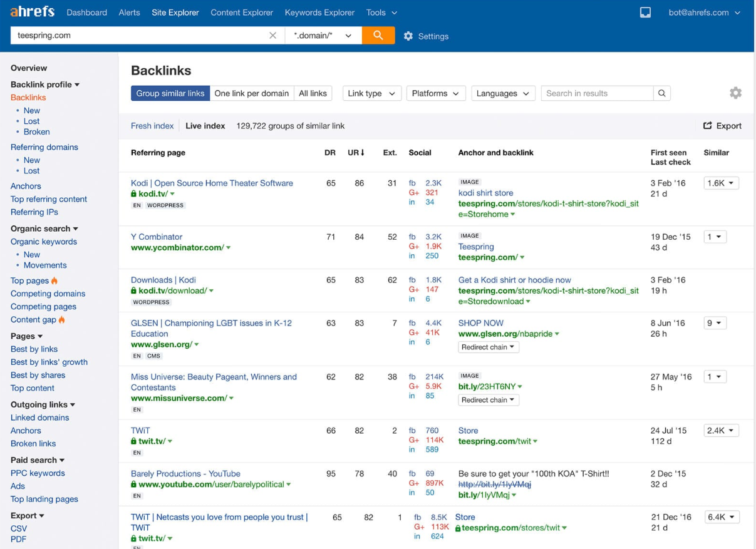756x549 pixels.
Task: Open Settings via the gear icon
Action: 408,36
